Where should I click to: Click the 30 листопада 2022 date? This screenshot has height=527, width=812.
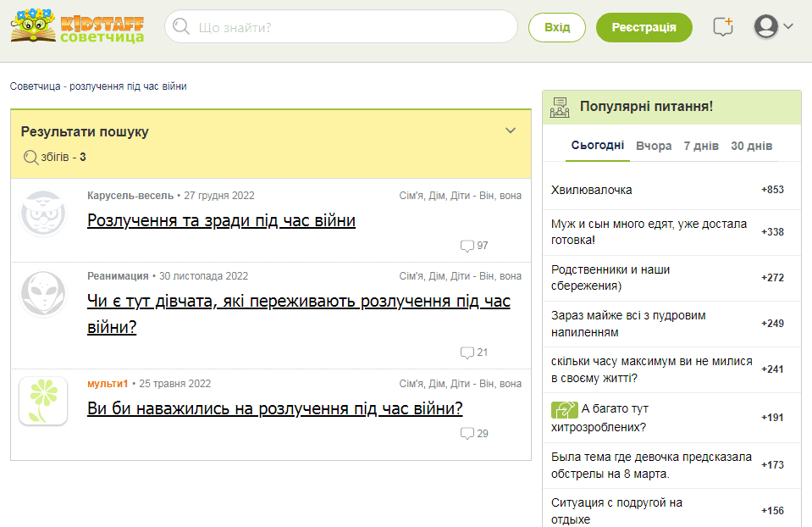(x=203, y=276)
